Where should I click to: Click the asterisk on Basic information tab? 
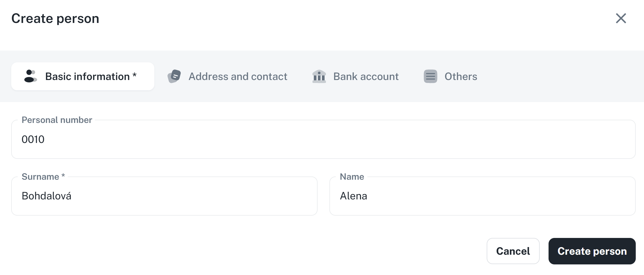[134, 75]
